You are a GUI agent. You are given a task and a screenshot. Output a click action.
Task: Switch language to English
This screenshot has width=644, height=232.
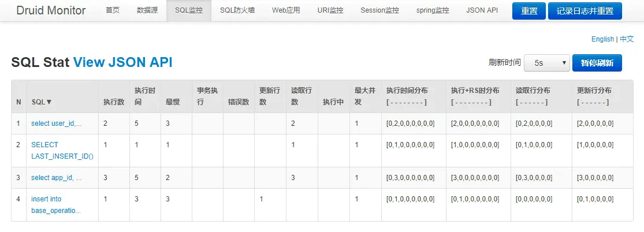point(602,39)
